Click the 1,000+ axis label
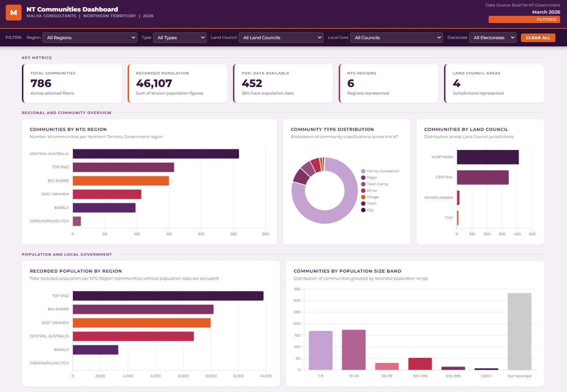 coord(486,376)
